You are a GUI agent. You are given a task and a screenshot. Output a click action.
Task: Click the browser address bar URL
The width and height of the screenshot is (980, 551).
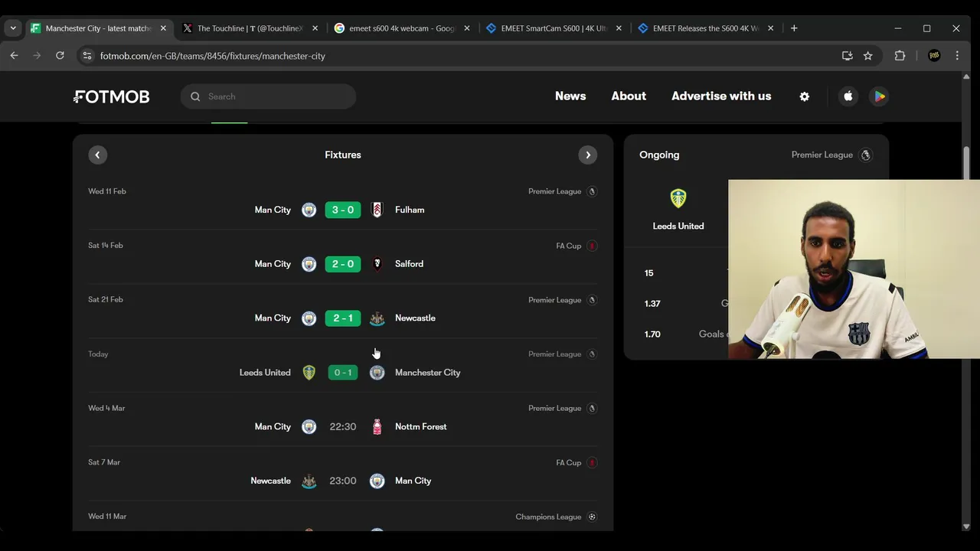pyautogui.click(x=213, y=56)
